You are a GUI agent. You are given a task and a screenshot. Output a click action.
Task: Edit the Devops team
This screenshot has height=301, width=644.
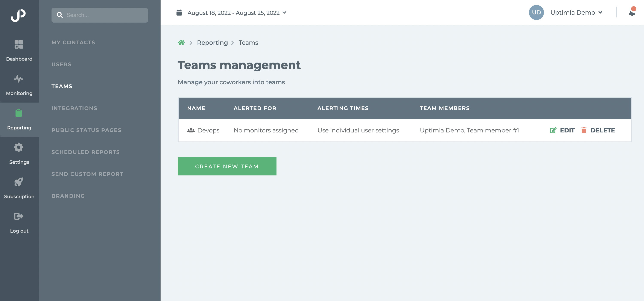562,130
